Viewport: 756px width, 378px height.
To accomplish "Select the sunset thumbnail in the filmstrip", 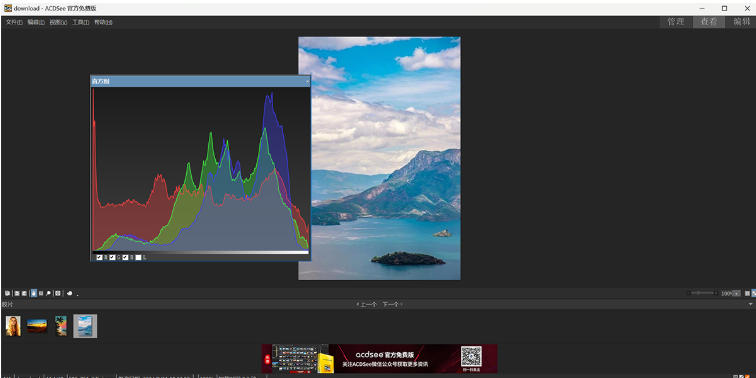I will (x=37, y=326).
